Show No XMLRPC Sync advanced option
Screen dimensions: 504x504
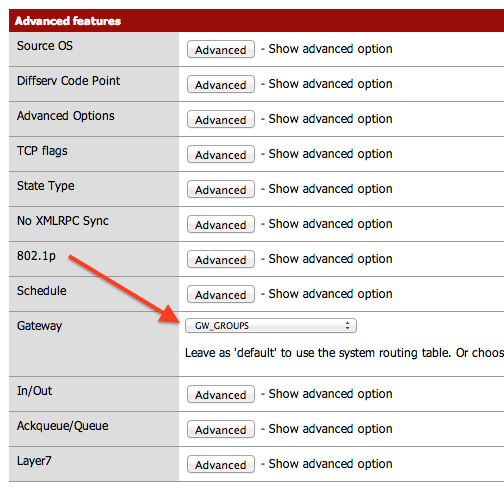[221, 224]
